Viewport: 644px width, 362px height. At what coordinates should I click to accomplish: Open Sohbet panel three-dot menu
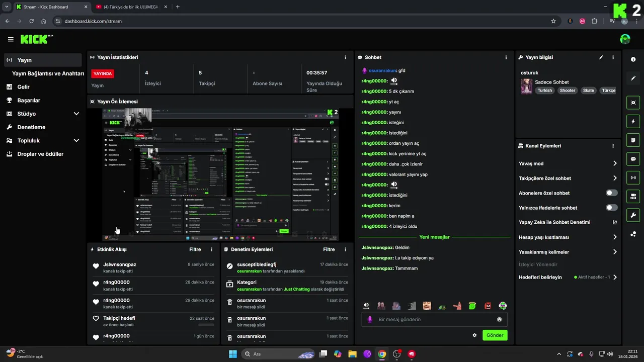(x=506, y=57)
